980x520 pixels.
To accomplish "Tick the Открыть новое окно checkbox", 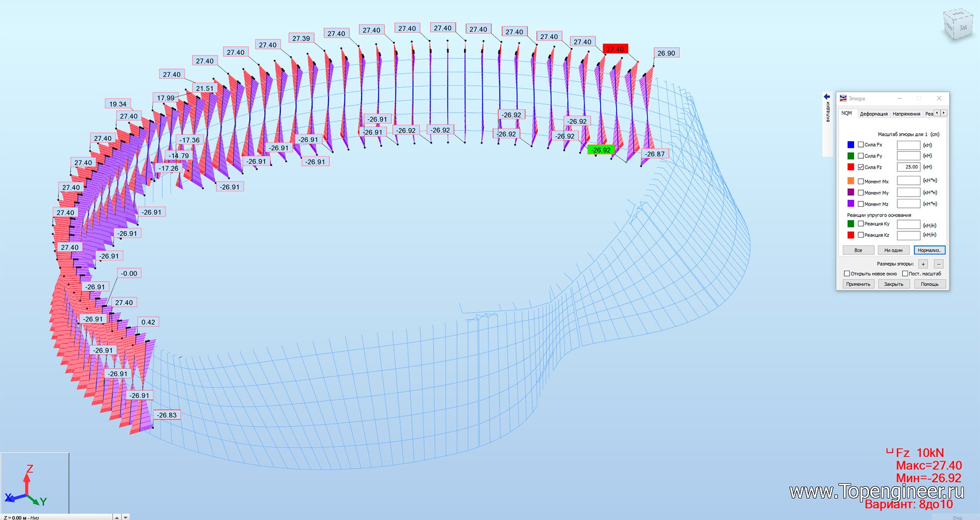I will click(847, 273).
